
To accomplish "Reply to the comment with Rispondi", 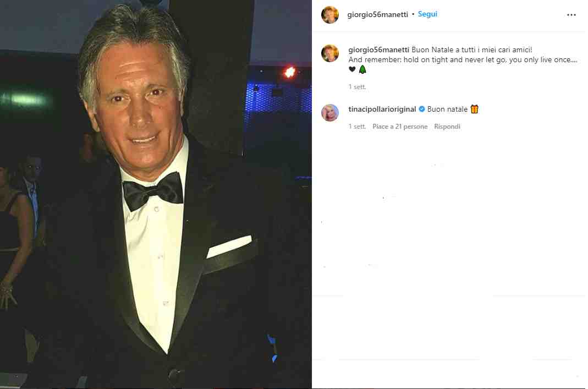I will 447,127.
